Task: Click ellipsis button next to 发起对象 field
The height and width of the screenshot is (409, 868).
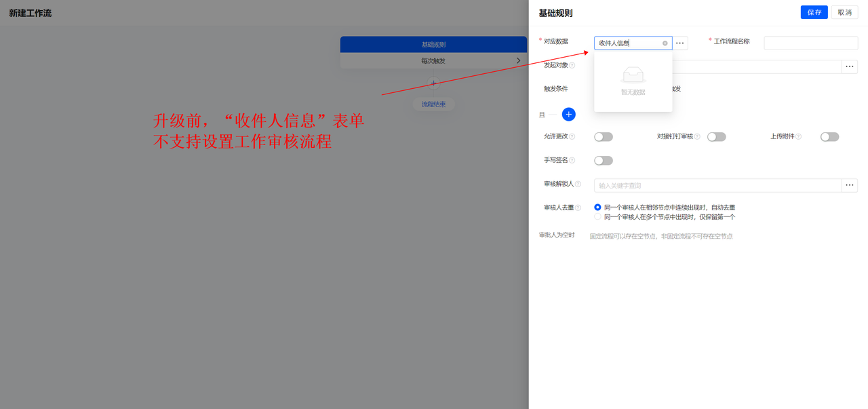Action: tap(850, 66)
